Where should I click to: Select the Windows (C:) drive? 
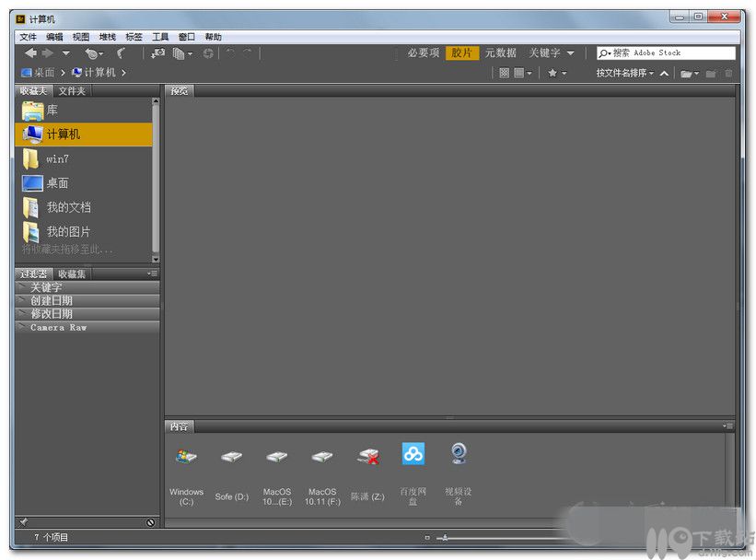(186, 474)
